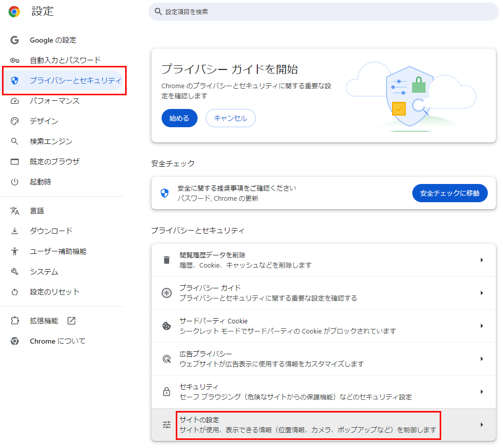Click the cookie icon for サードパーティ Cookie
The height and width of the screenshot is (448, 503).
click(x=167, y=326)
